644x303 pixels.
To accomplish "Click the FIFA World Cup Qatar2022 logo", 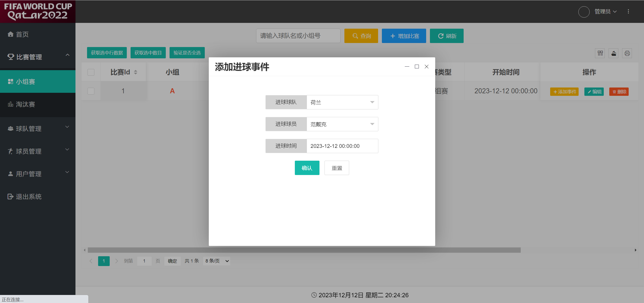I will [38, 11].
